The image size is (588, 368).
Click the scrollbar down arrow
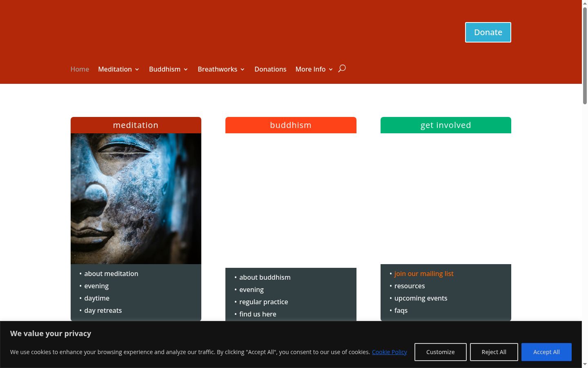tap(585, 364)
